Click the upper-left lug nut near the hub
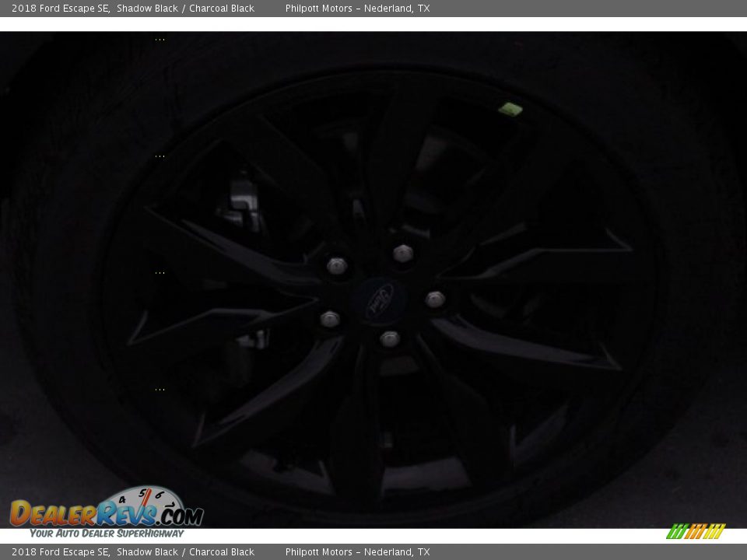Screen dimensions: 747x560 click(x=337, y=266)
